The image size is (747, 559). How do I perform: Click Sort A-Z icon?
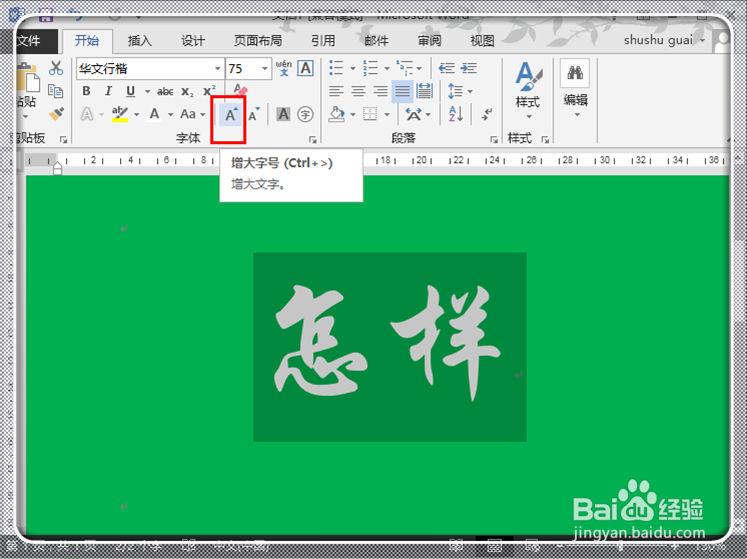[456, 114]
